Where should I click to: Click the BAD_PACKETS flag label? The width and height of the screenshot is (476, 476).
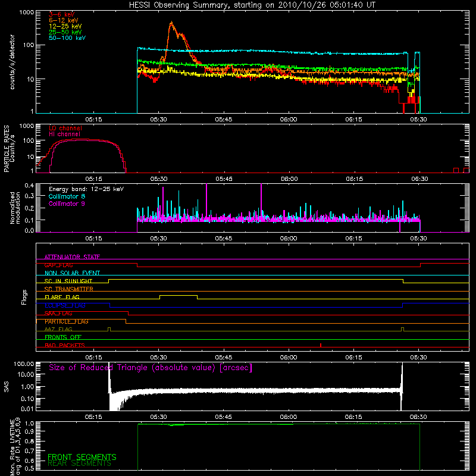point(65,345)
